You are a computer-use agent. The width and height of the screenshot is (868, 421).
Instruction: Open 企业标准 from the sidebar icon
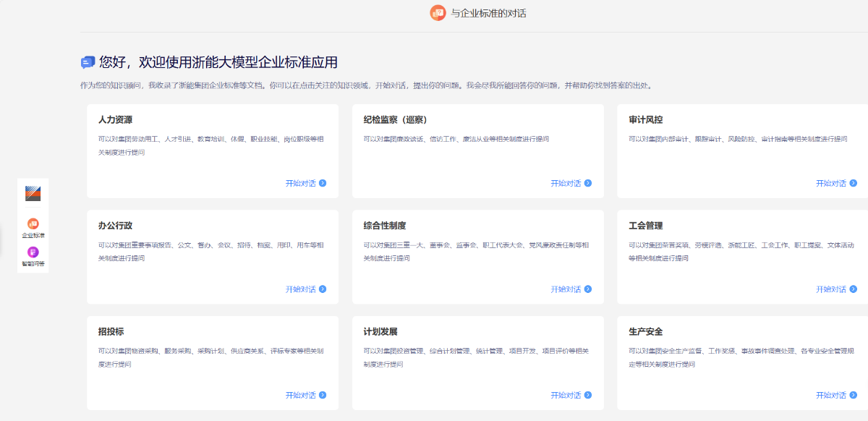click(x=33, y=224)
